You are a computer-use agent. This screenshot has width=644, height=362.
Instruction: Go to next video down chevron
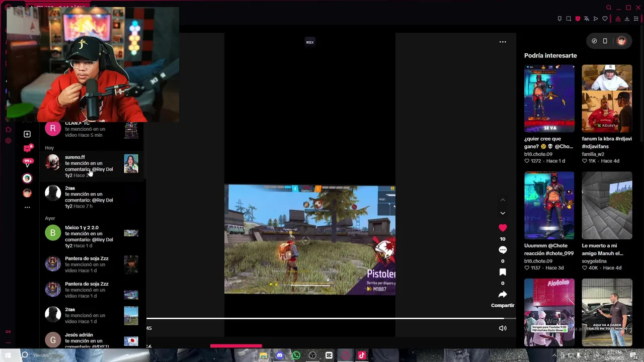[x=503, y=213]
